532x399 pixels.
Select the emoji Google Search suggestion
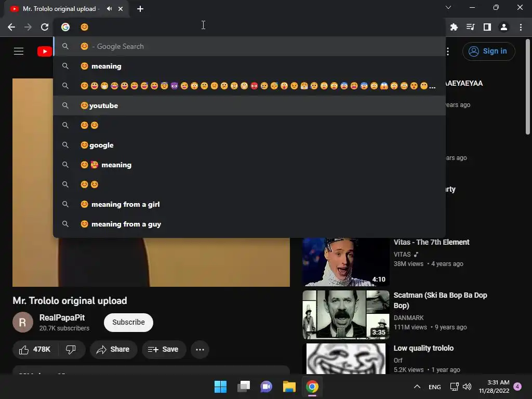[249, 46]
